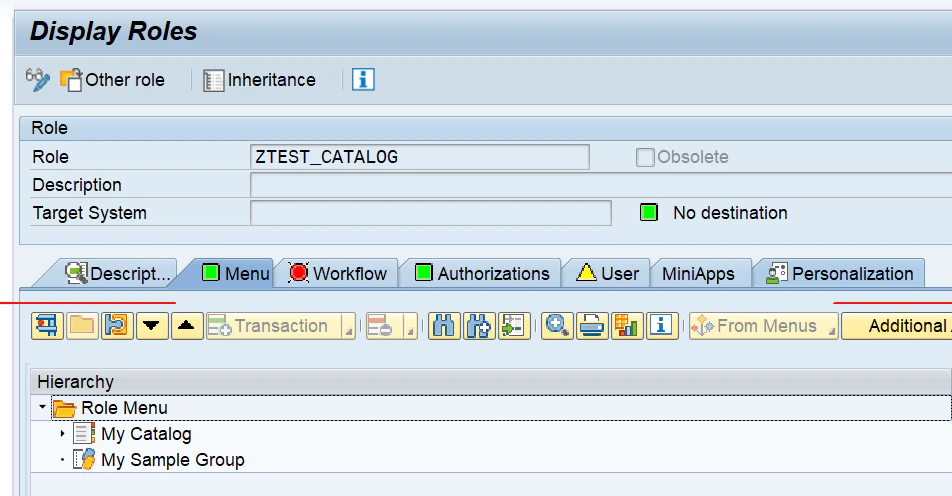Screen dimensions: 952x496
Task: Click the Inheritance button
Action: 259,80
